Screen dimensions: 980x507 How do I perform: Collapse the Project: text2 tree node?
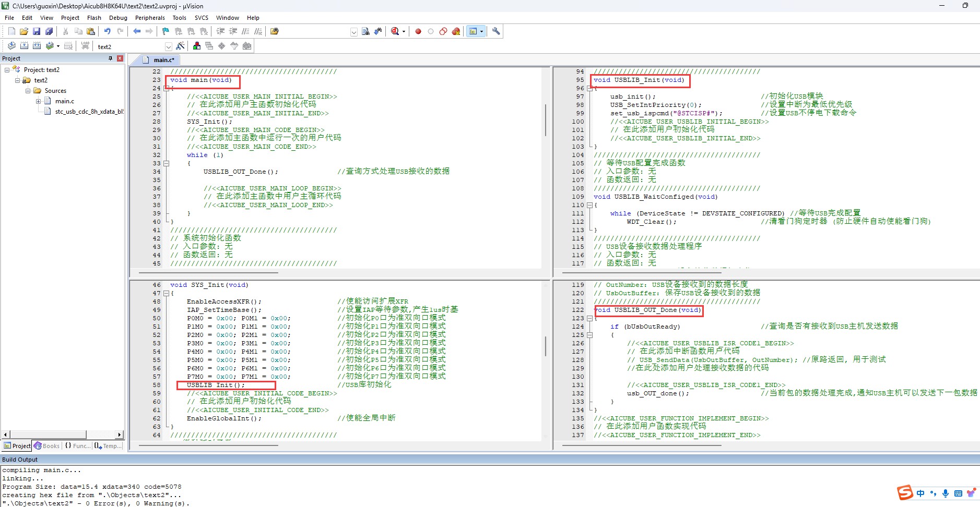click(x=7, y=70)
